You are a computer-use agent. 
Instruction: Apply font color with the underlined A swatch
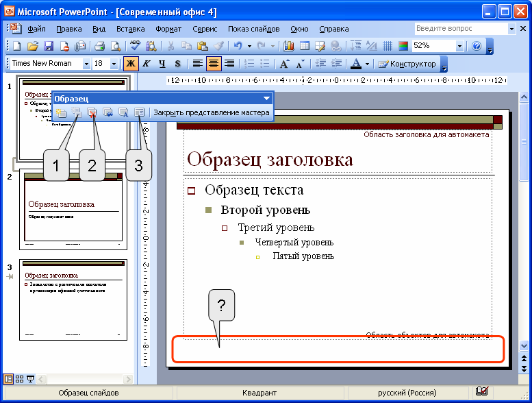(356, 64)
